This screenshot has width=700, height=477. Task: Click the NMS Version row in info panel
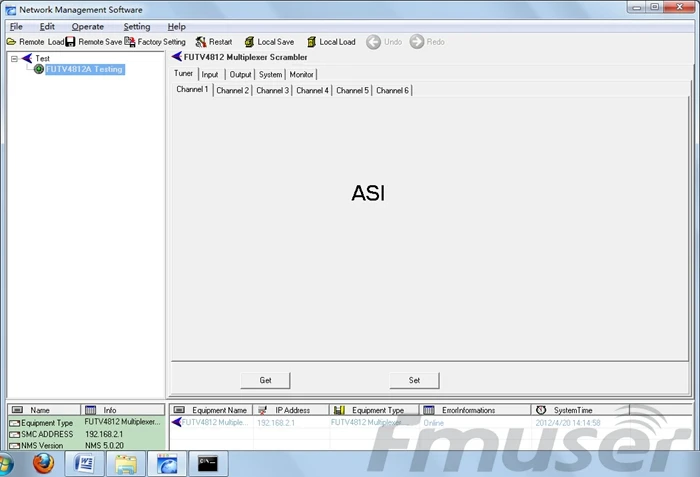[86, 445]
